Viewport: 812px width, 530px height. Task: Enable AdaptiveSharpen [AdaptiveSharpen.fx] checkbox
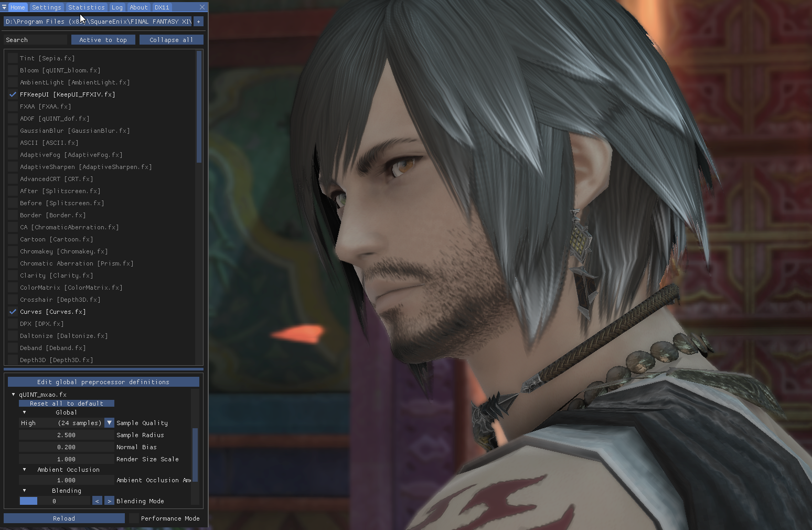click(x=13, y=167)
